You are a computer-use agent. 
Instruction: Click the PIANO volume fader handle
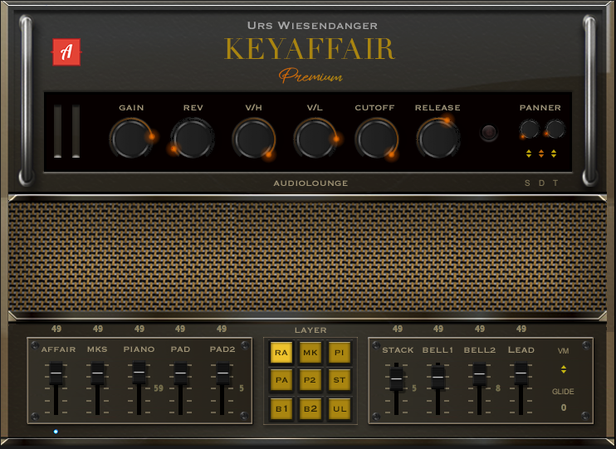coord(139,372)
